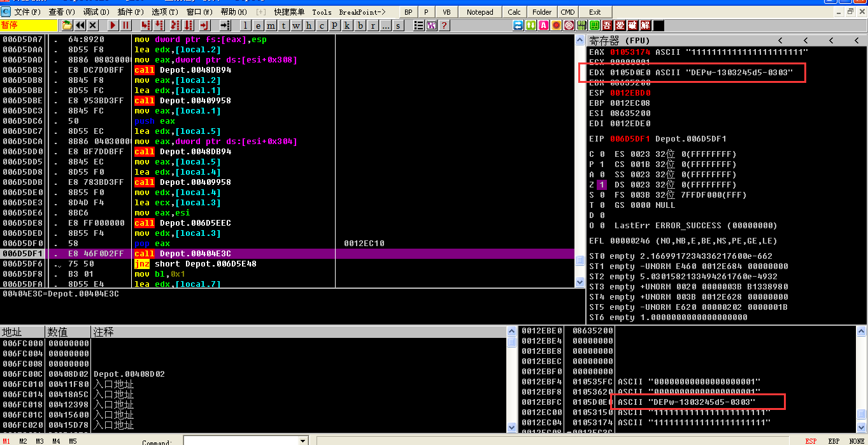Open the 插件(P) plugins menu
868x445 pixels.
point(130,12)
